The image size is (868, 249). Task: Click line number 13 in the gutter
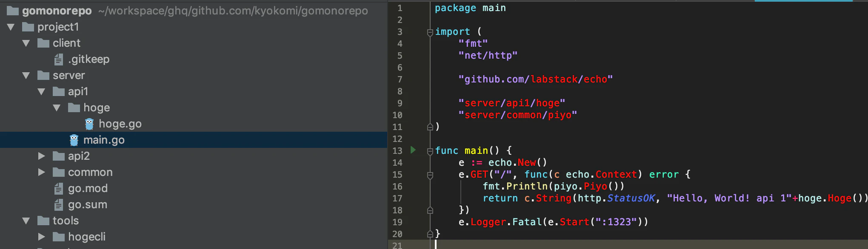tap(397, 151)
